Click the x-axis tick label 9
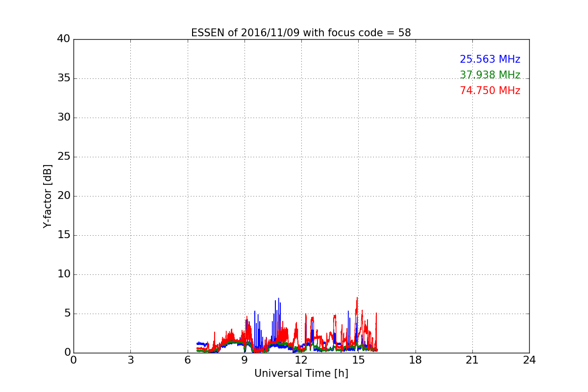 tap(245, 360)
